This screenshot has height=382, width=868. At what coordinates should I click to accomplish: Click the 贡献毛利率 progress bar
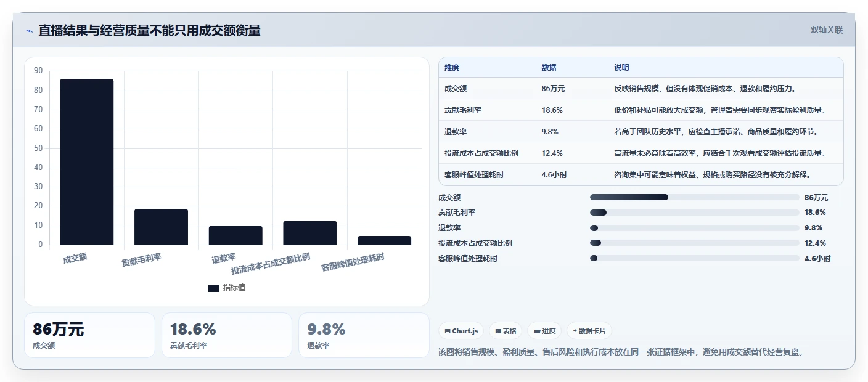point(694,213)
